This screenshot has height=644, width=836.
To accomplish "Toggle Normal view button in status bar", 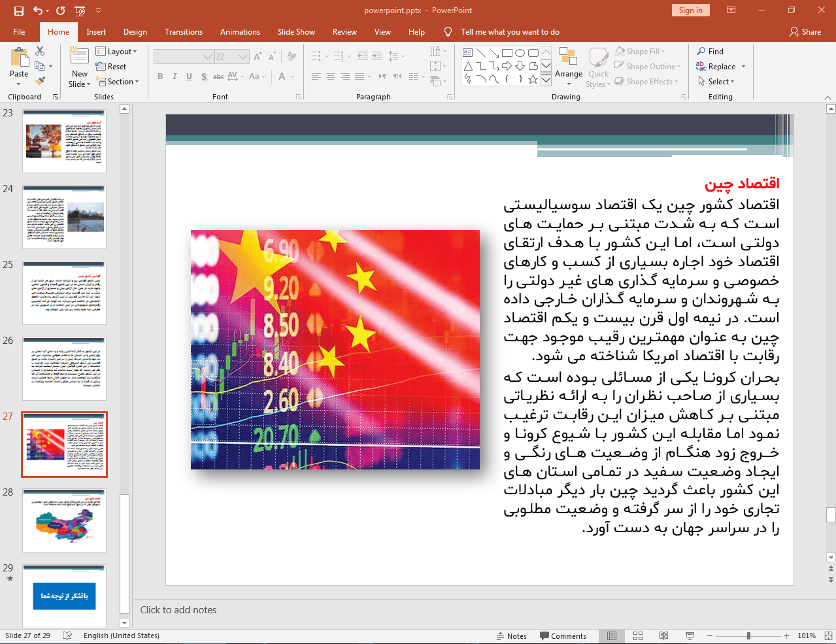I will [x=612, y=636].
